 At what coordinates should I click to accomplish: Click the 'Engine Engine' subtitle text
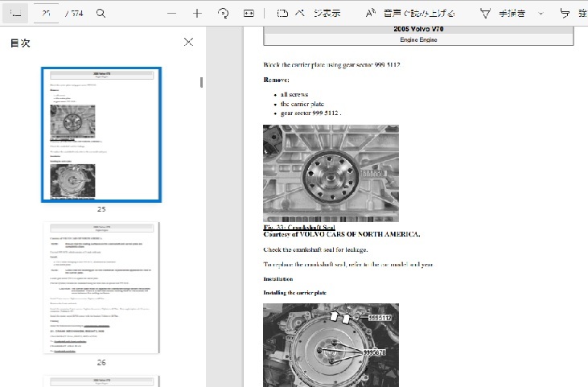click(418, 39)
